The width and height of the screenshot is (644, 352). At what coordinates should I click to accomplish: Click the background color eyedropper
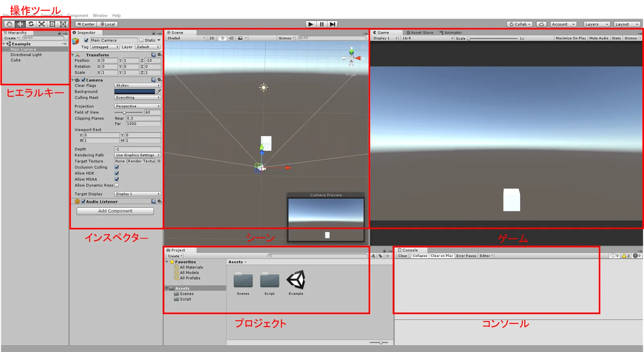159,91
